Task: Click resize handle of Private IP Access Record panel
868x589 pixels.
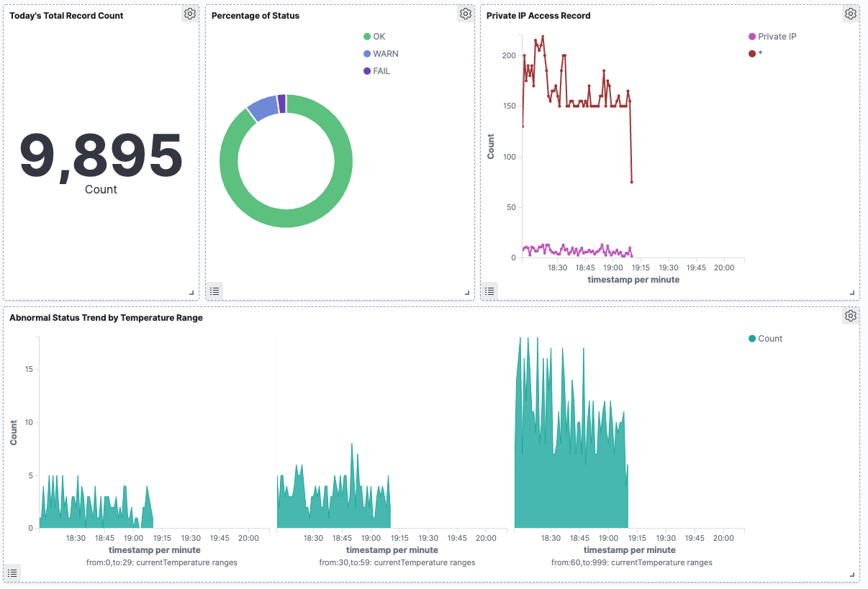Action: [x=852, y=293]
